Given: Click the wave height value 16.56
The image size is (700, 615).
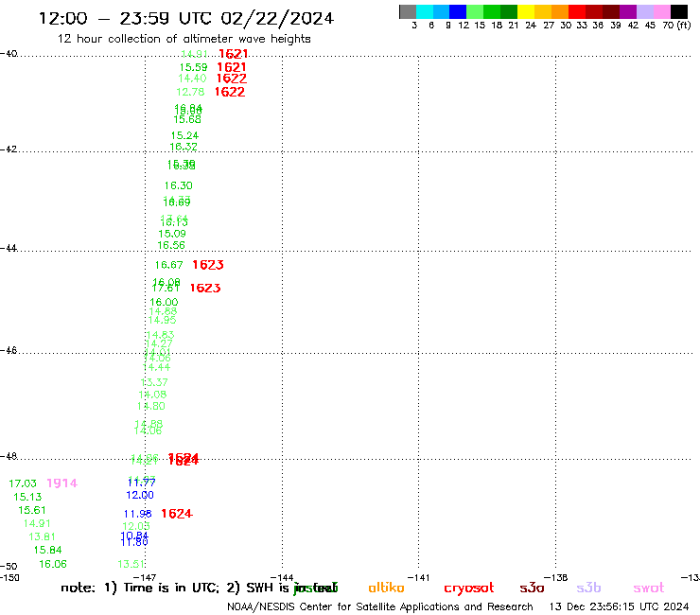Looking at the screenshot, I should tap(171, 245).
